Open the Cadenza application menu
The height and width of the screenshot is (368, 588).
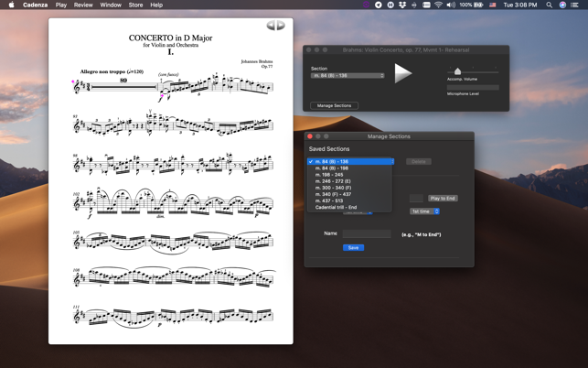coord(35,5)
